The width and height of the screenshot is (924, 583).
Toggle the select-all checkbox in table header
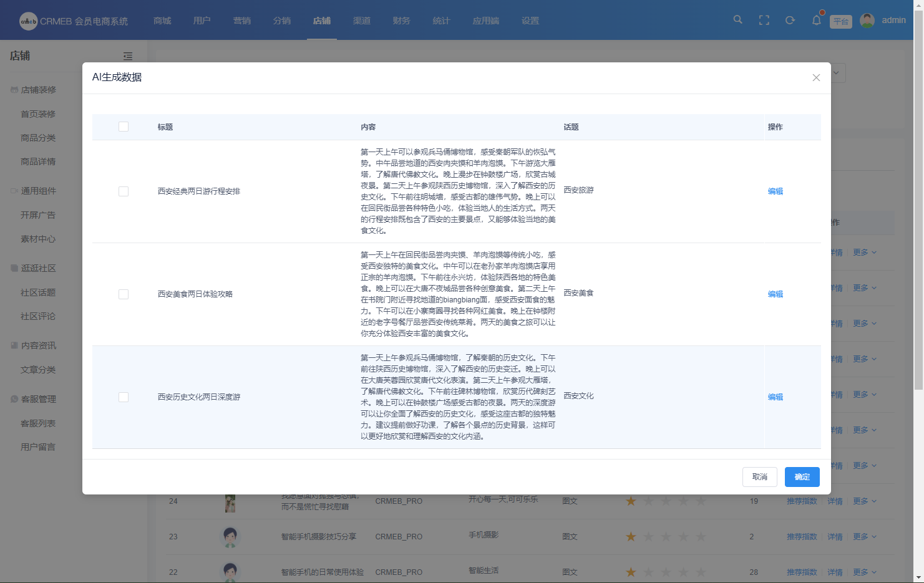tap(124, 127)
